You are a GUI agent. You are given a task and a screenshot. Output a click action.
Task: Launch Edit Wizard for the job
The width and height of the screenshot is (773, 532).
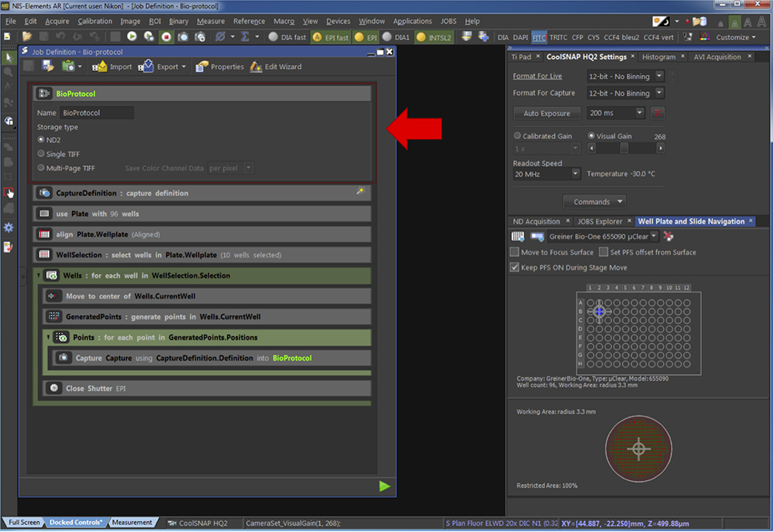pos(276,66)
